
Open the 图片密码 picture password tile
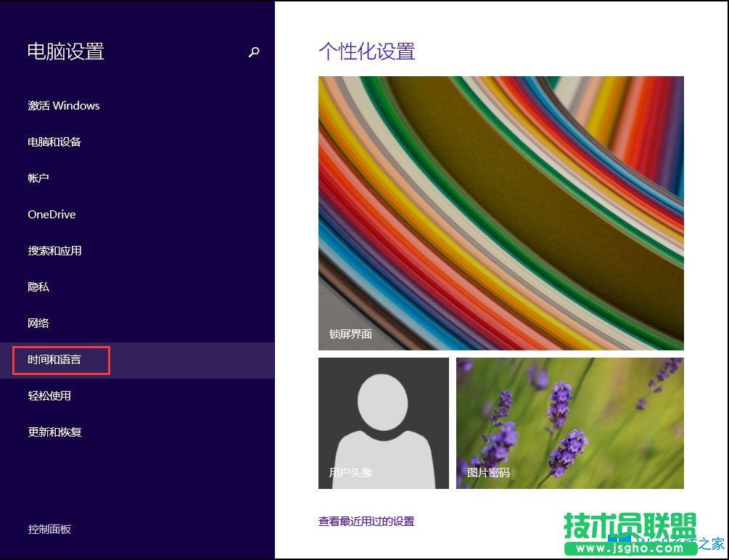click(569, 423)
